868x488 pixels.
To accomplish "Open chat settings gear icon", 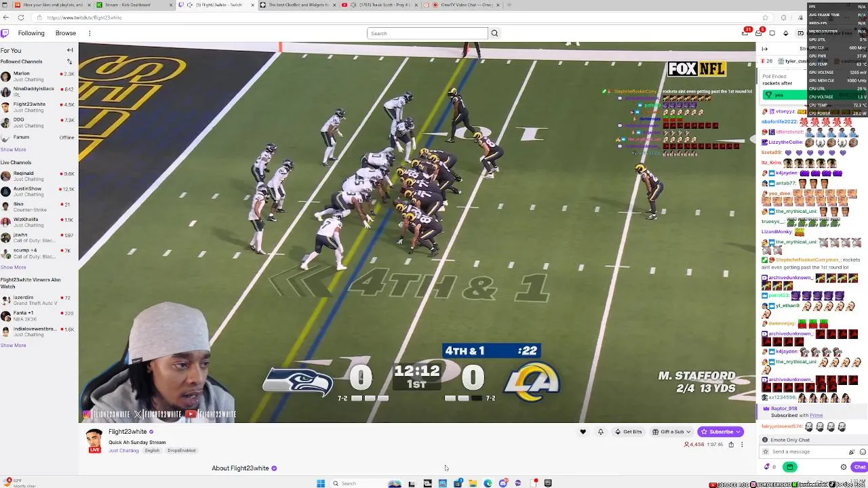I will (844, 467).
